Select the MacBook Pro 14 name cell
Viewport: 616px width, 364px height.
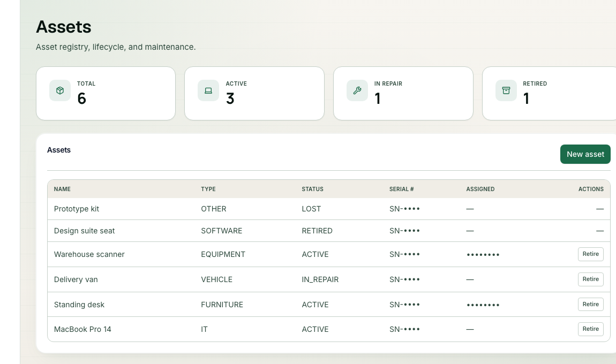coord(82,329)
